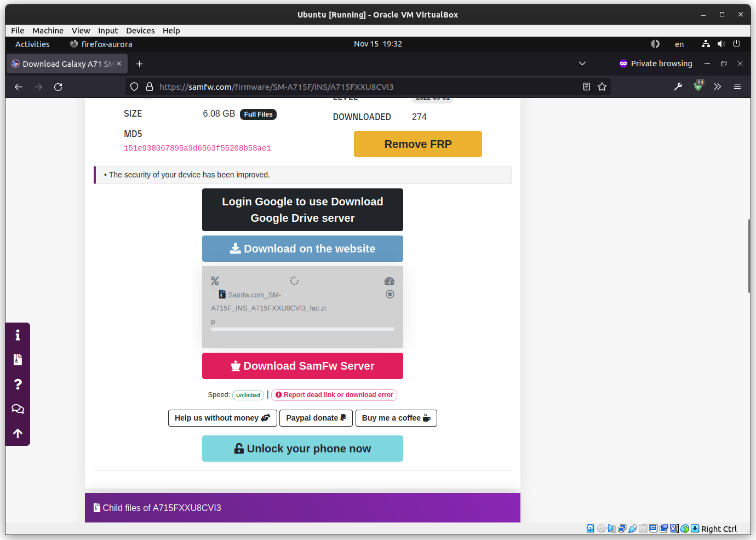Click the firmware download progress bar
Screen dimensions: 756x540
[302, 329]
